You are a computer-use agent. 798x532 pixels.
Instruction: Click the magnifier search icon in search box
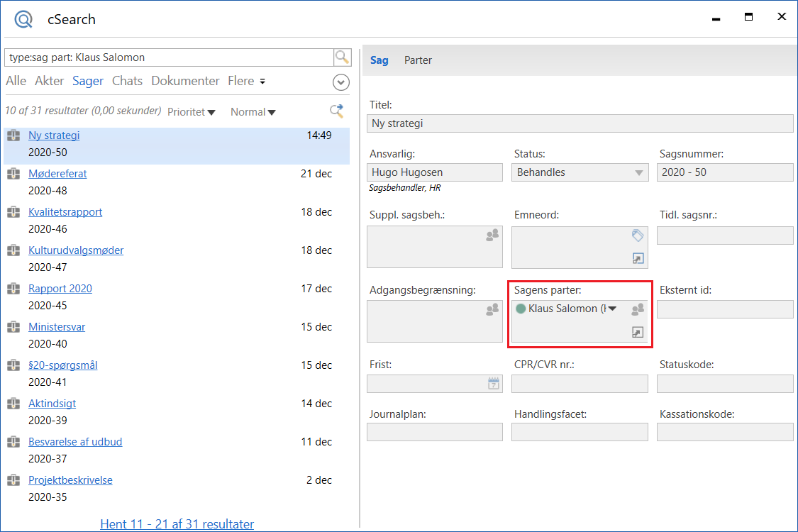tap(342, 57)
